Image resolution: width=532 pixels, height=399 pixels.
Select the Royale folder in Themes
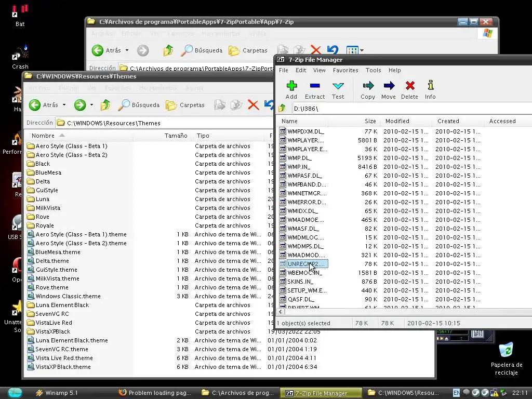pyautogui.click(x=41, y=225)
